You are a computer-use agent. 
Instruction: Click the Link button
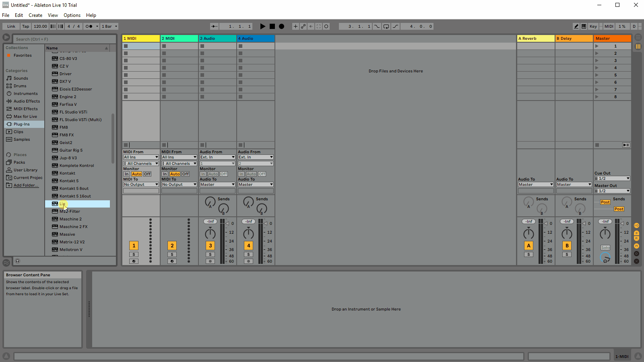(11, 27)
